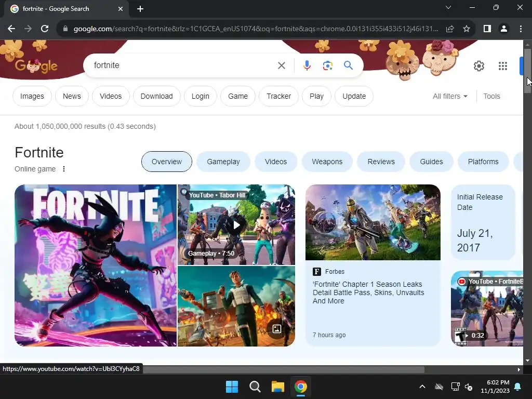This screenshot has width=532, height=399.
Task: Click the muted volume tray icon
Action: (469, 387)
